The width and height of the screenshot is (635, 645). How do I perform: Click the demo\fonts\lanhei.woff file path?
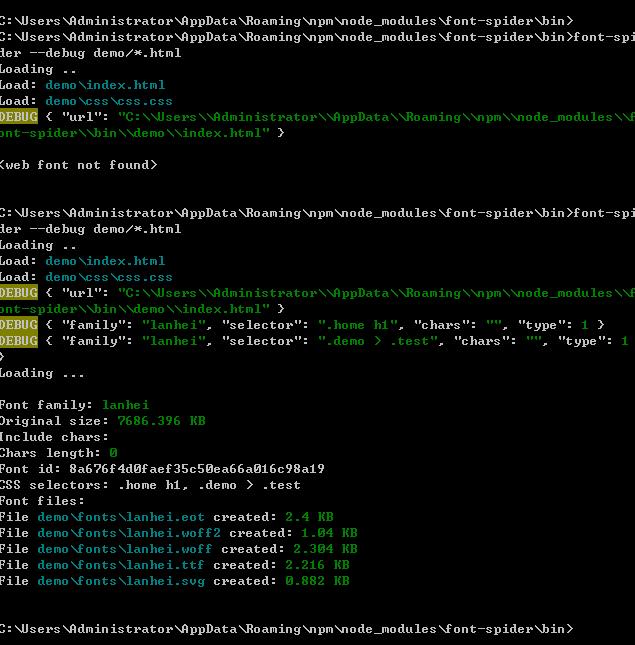(x=125, y=549)
